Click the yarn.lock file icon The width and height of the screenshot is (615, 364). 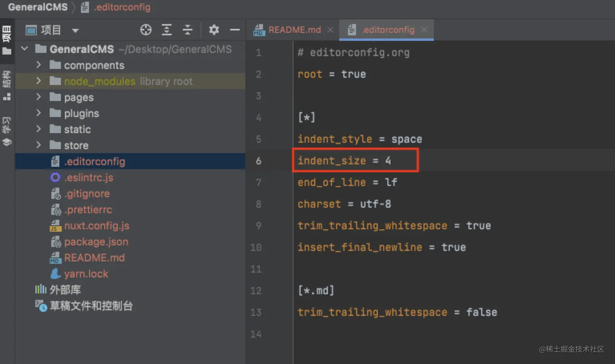pyautogui.click(x=55, y=274)
